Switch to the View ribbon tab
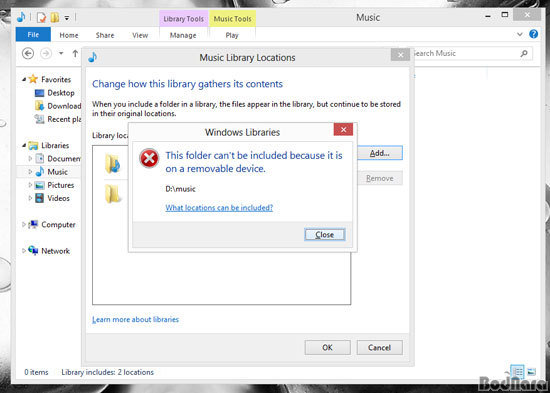The width and height of the screenshot is (550, 393). (140, 35)
